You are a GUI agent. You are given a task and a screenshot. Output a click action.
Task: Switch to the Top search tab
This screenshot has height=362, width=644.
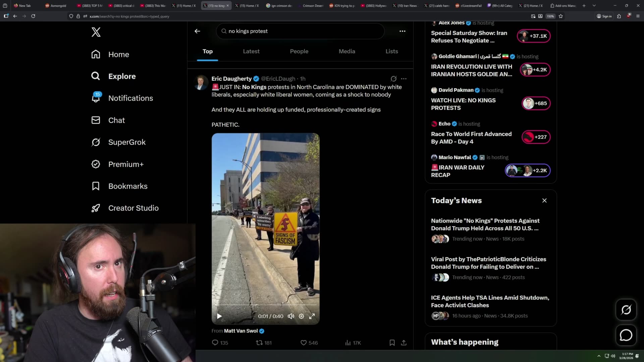point(208,51)
